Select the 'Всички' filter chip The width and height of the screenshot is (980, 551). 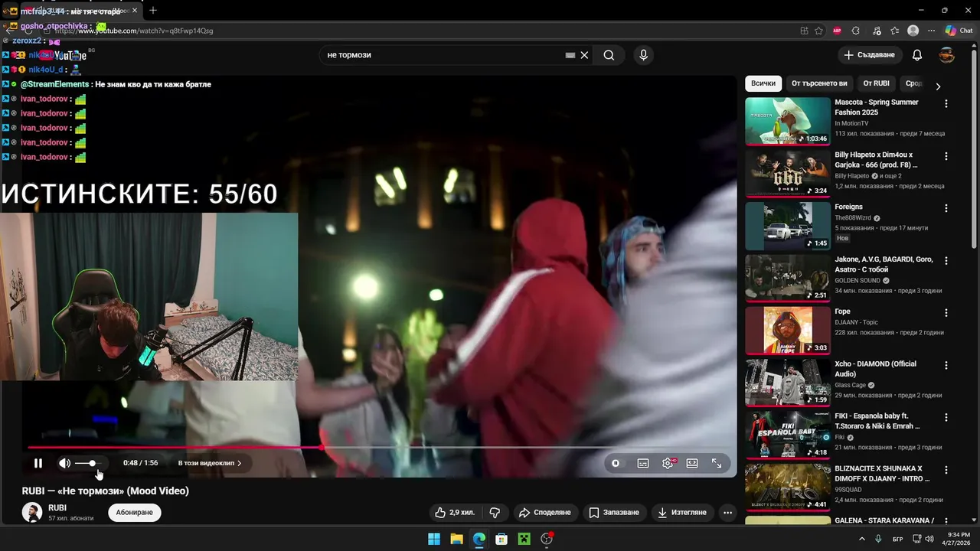pos(763,83)
